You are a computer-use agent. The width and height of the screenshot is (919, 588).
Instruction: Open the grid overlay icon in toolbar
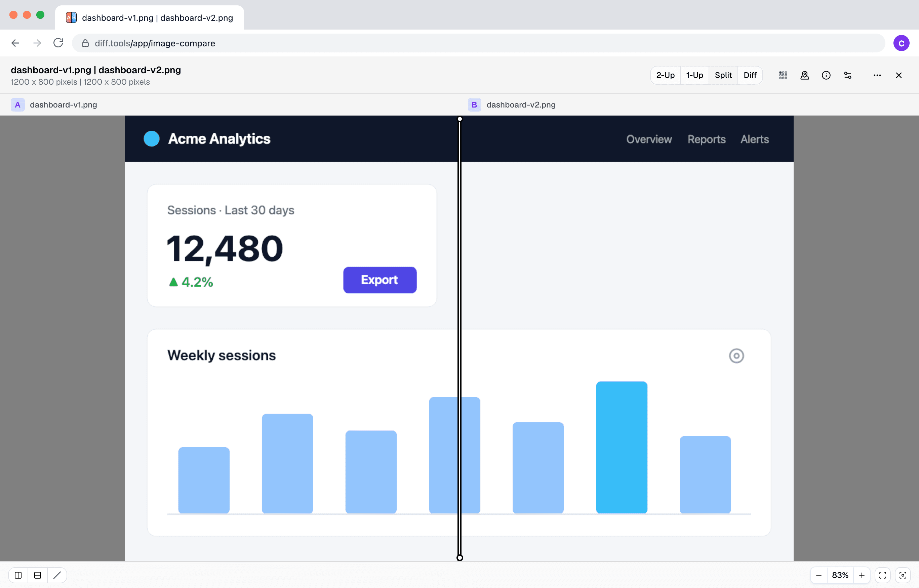783,75
